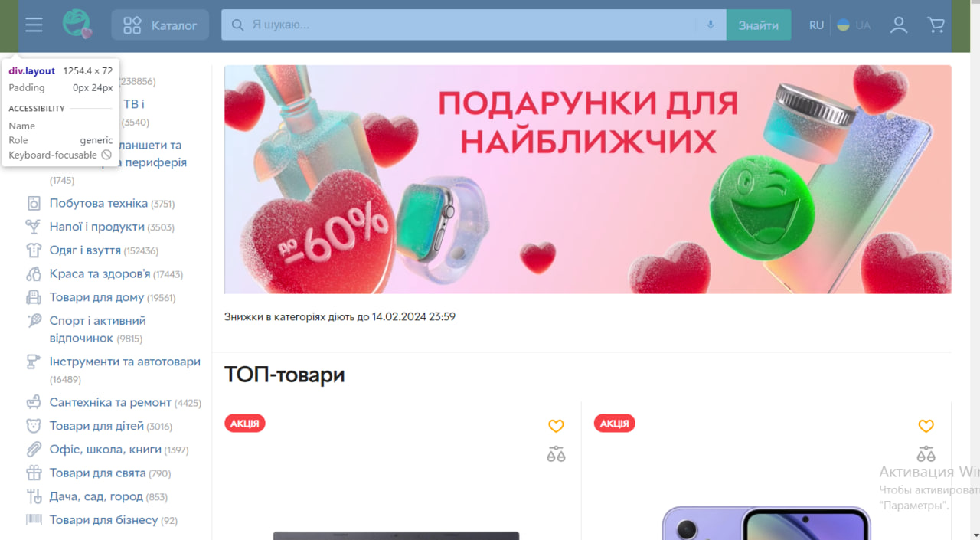Screen dimensions: 980x540
Task: Add second product to wishlist heart
Action: pyautogui.click(x=926, y=426)
